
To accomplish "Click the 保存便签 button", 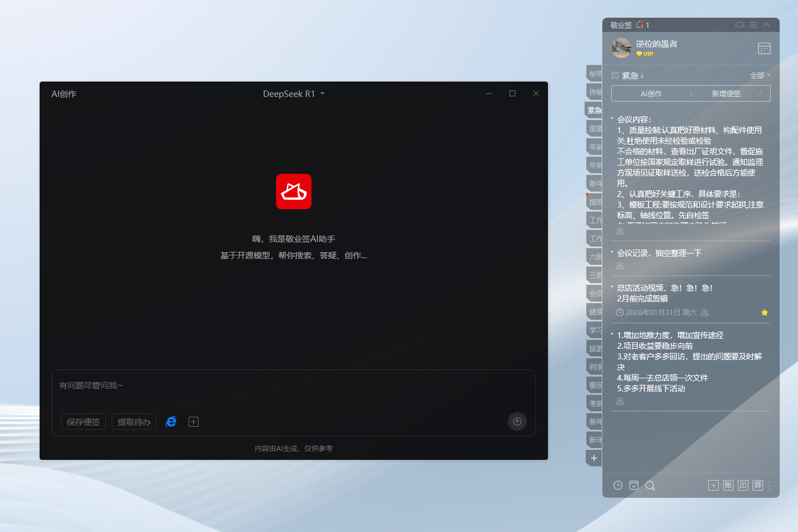I will 83,421.
